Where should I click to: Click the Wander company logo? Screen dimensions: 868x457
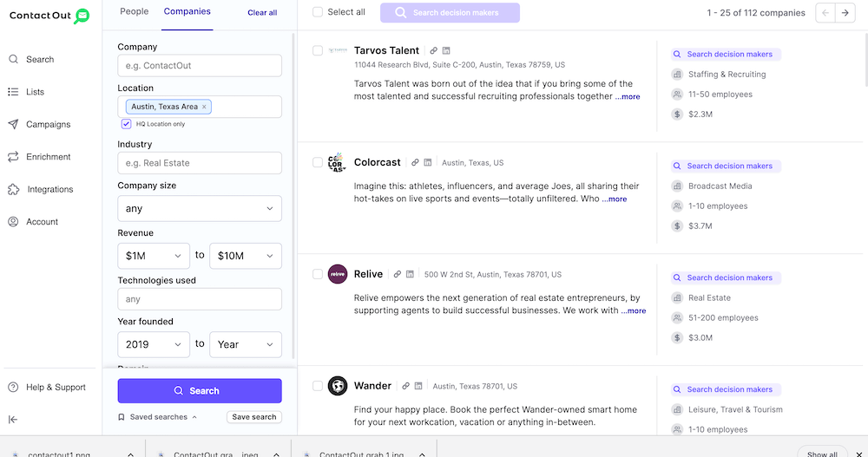pyautogui.click(x=338, y=386)
